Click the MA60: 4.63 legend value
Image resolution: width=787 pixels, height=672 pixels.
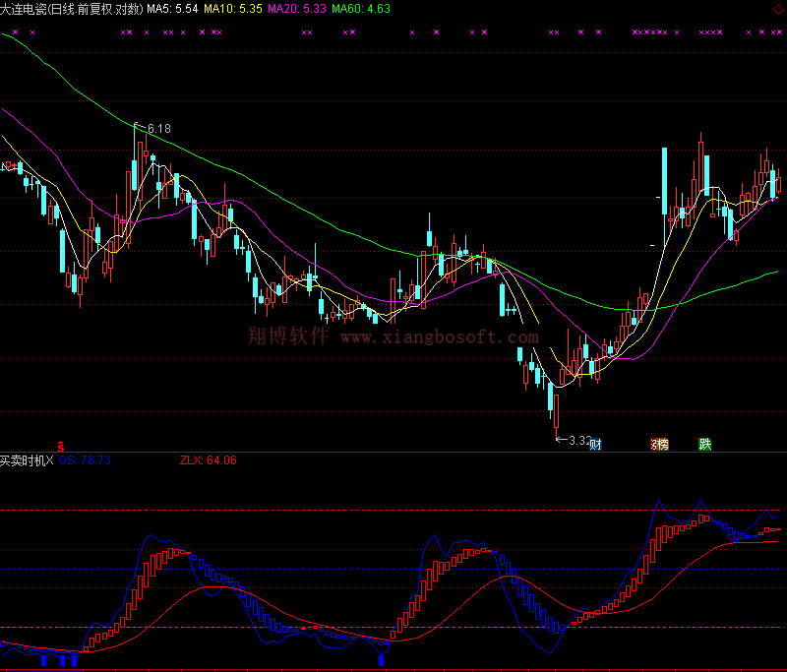click(361, 9)
